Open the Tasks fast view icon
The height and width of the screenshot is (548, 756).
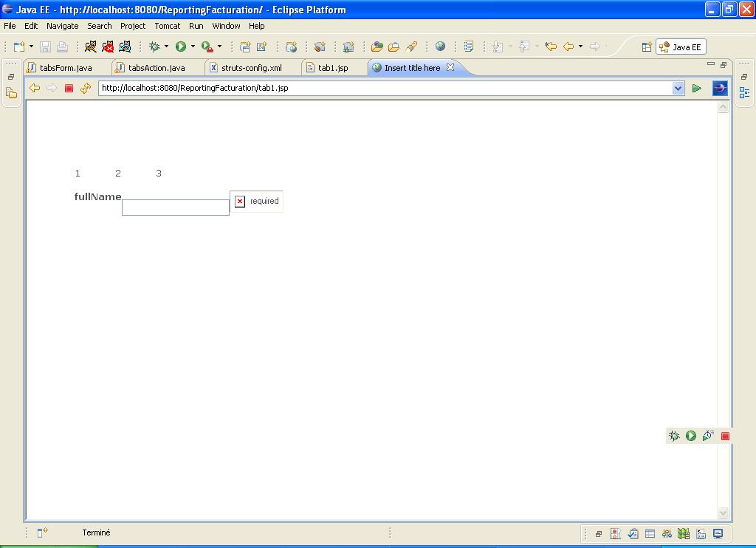pos(633,533)
